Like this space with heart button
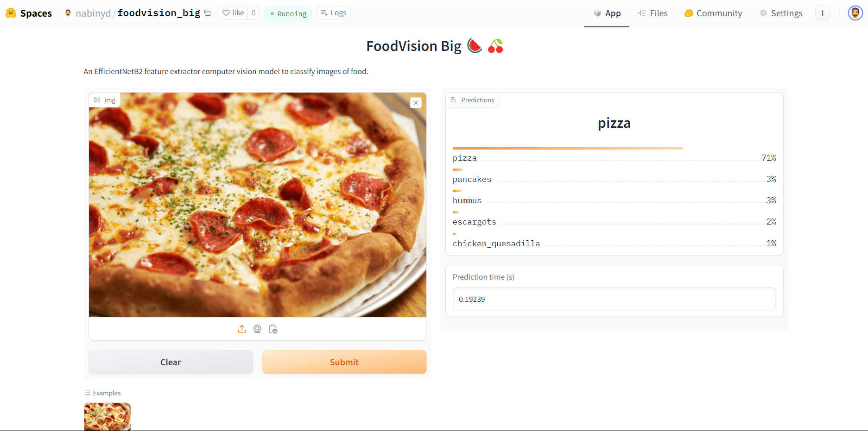The width and height of the screenshot is (868, 431). pos(233,13)
